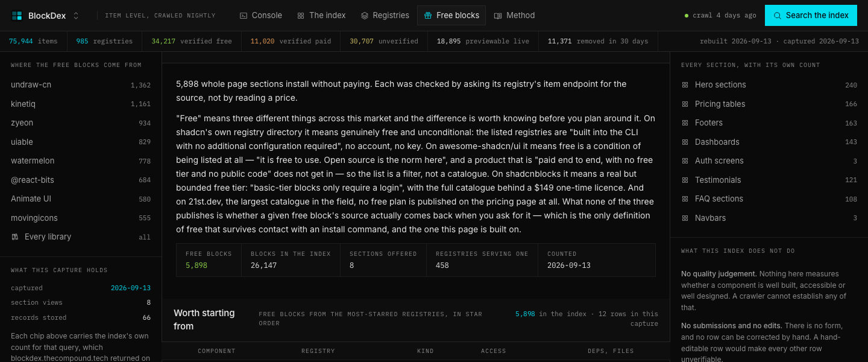The height and width of the screenshot is (362, 868).
Task: Open the Footers section
Action: pos(769,123)
